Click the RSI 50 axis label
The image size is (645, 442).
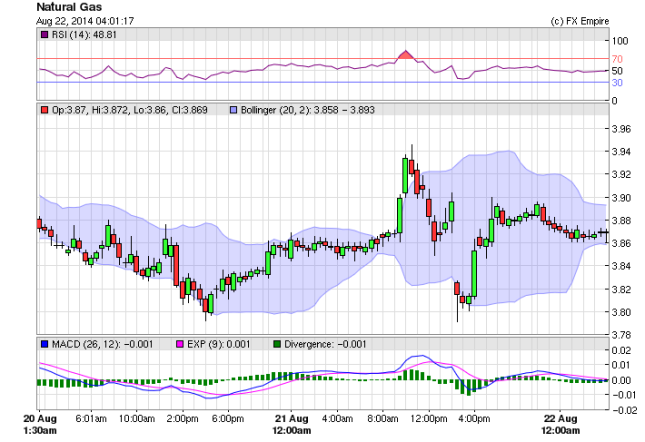[617, 71]
